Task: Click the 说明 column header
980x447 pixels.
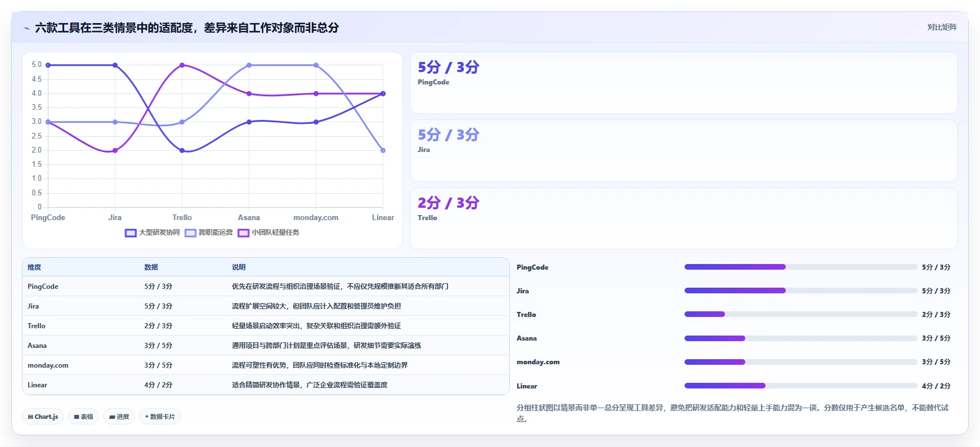Action: 239,267
